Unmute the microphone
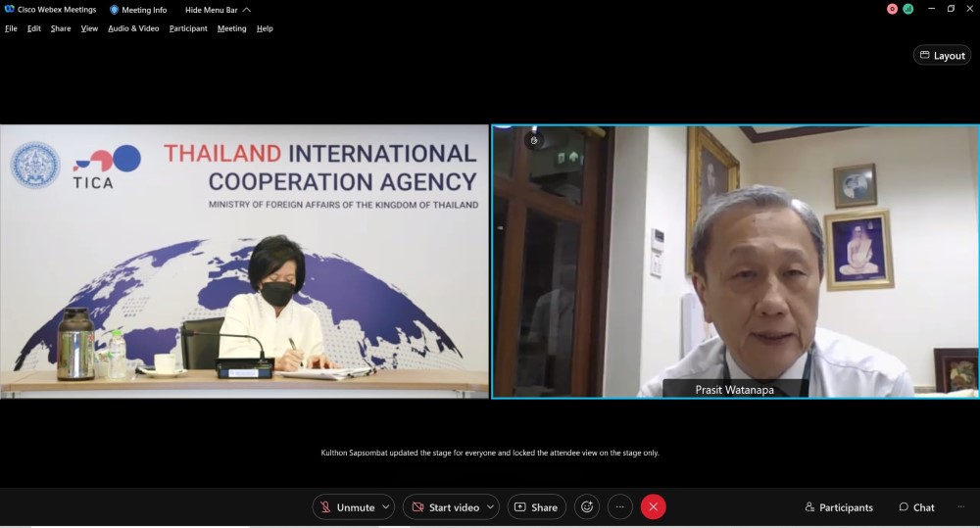 (x=346, y=506)
